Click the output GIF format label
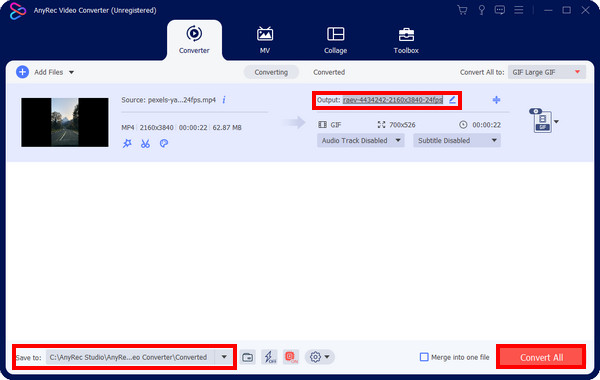Viewport: 600px width, 380px height. click(336, 125)
